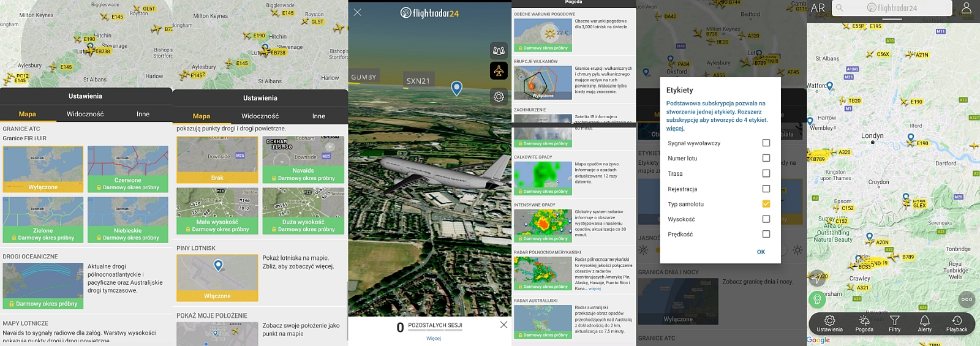Check the Prędkość checkbox

[x=766, y=234]
